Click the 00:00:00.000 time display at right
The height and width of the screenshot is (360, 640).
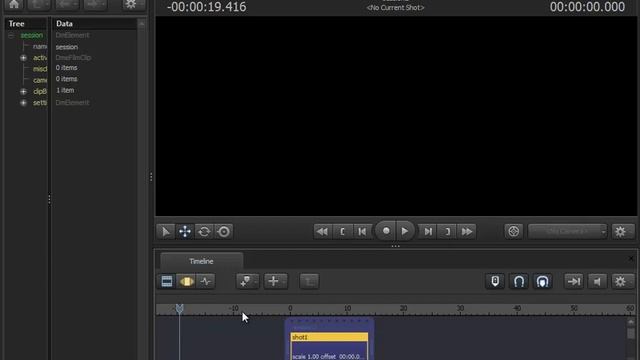pos(587,7)
